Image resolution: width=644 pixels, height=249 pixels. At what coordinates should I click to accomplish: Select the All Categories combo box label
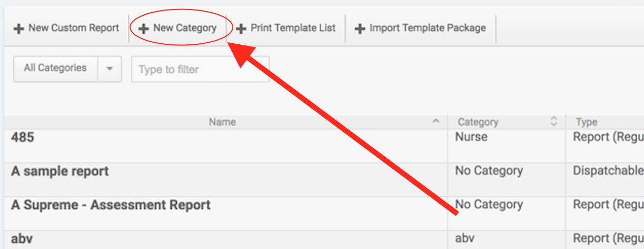coord(55,69)
